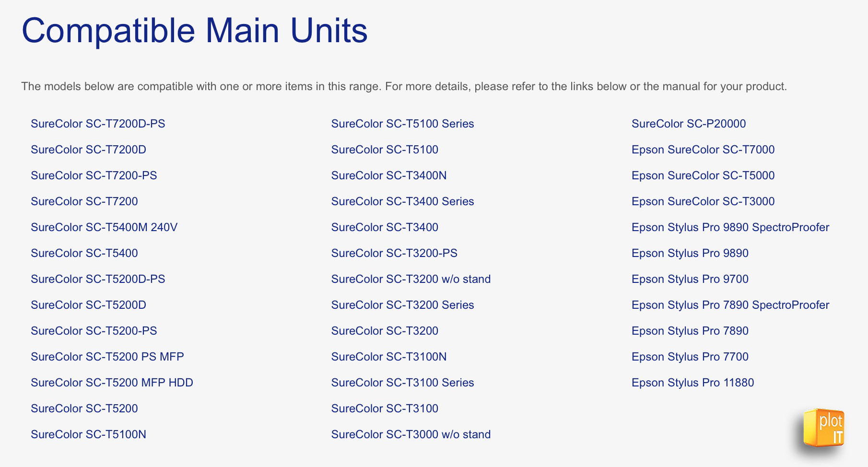
Task: Click the SureColor SC-T7200-PS link
Action: tap(94, 175)
